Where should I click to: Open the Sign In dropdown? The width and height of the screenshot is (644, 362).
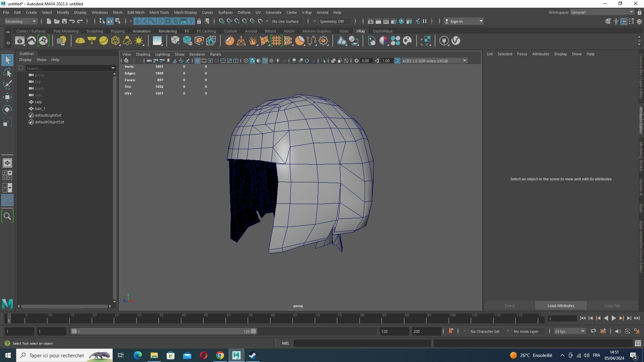pos(463,21)
